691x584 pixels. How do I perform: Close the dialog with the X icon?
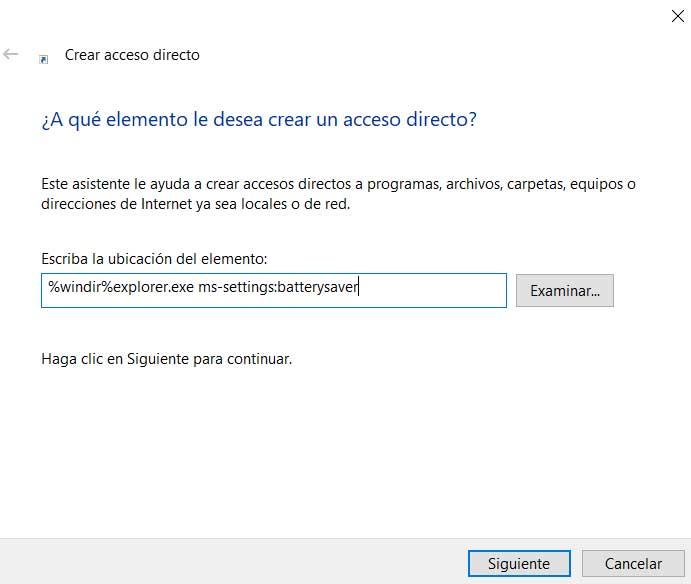point(678,16)
